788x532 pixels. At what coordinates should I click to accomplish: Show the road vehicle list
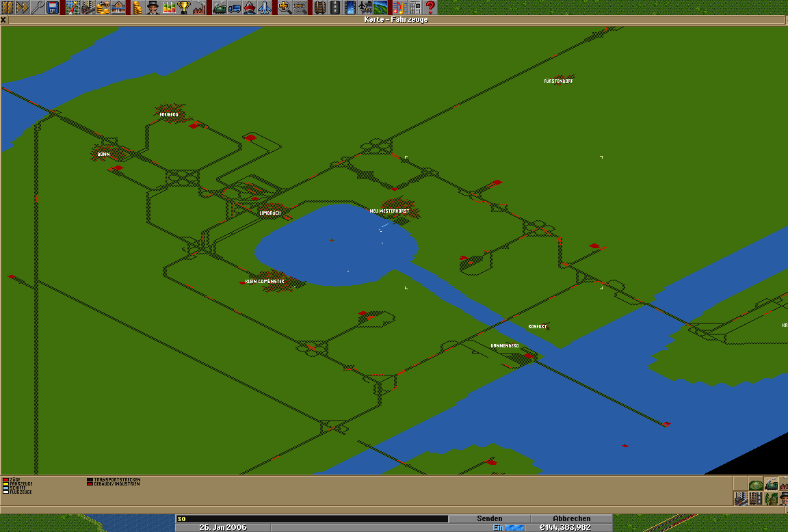click(234, 7)
